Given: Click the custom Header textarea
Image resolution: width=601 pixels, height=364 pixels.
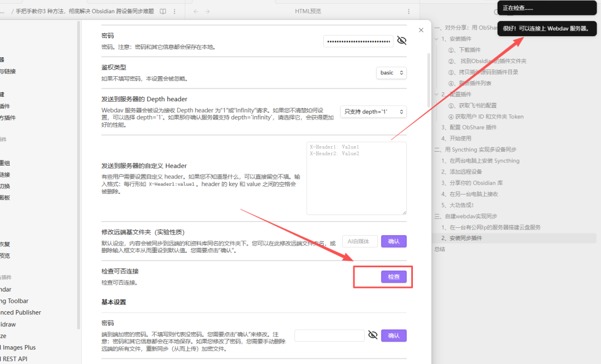Looking at the screenshot, I should click(357, 178).
